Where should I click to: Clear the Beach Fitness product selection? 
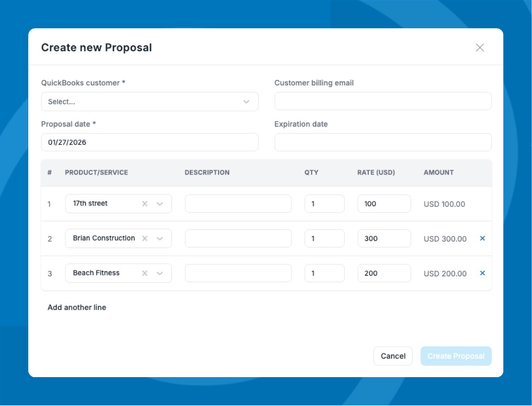pos(145,273)
